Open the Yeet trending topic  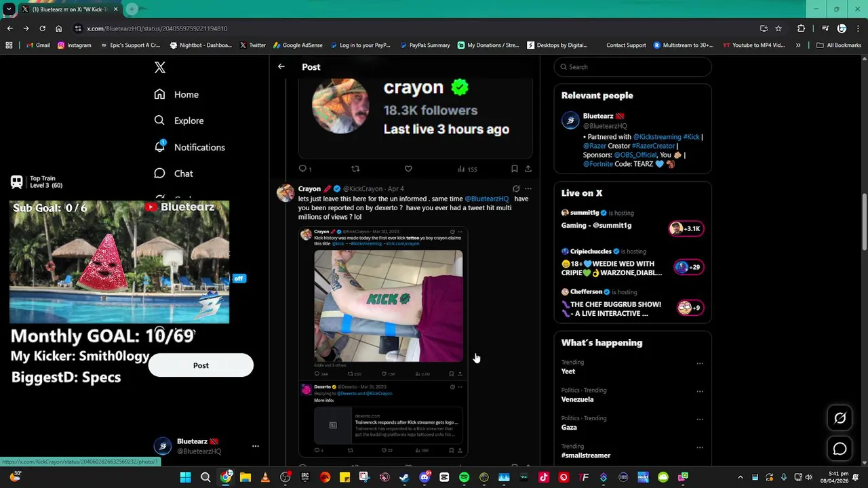(568, 371)
